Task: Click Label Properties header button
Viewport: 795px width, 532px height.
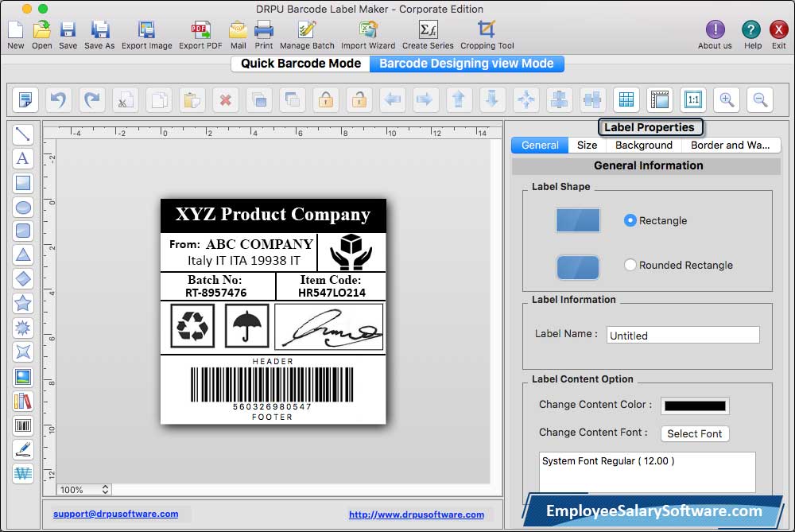Action: click(x=650, y=127)
